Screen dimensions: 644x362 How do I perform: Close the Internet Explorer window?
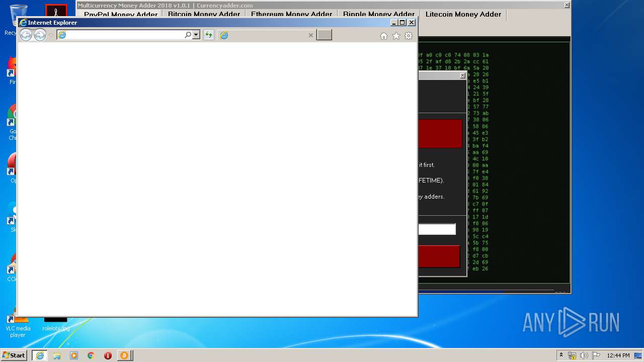(x=412, y=22)
